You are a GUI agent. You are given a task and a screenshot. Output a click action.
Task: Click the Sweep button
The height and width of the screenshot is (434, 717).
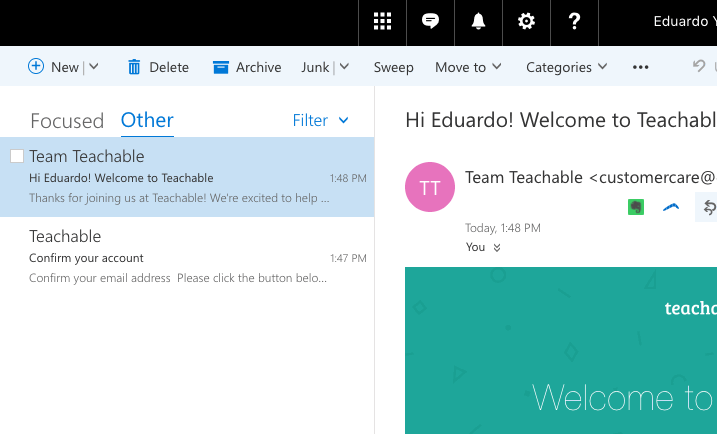pos(393,68)
